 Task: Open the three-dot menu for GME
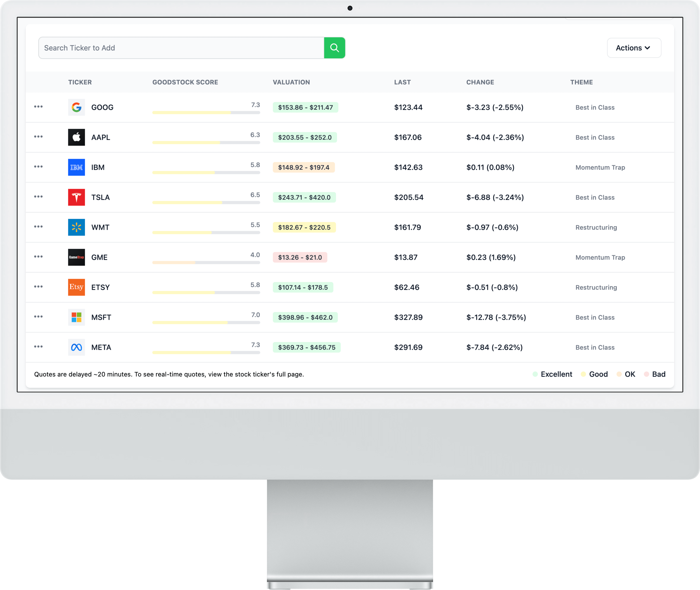[x=38, y=257]
